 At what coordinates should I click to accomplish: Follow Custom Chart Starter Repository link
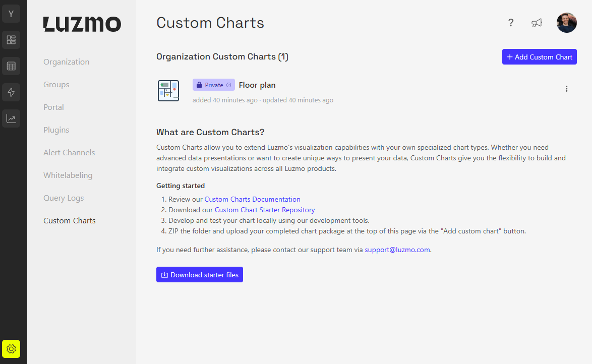(x=265, y=210)
